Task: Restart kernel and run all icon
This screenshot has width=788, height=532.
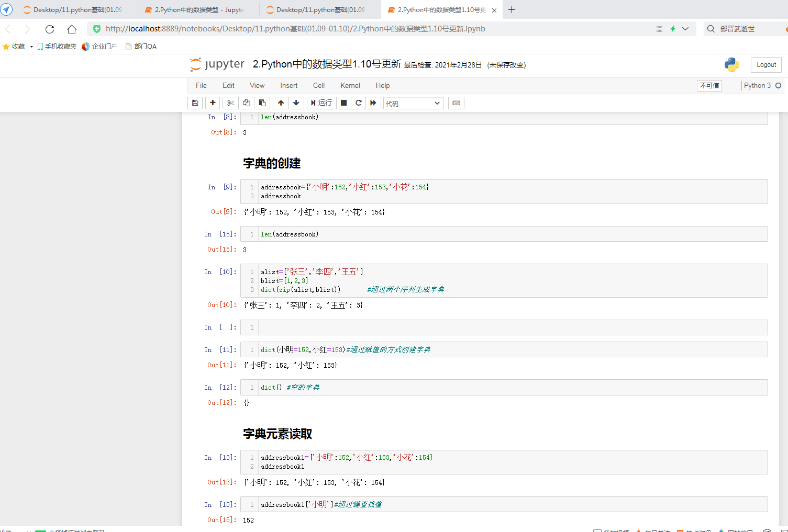Action: (x=373, y=103)
